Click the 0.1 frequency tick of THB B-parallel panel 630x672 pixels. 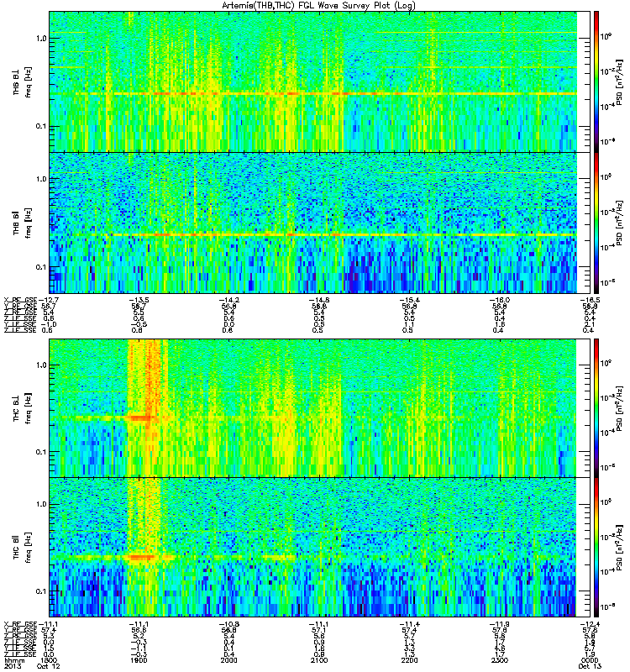coord(41,267)
